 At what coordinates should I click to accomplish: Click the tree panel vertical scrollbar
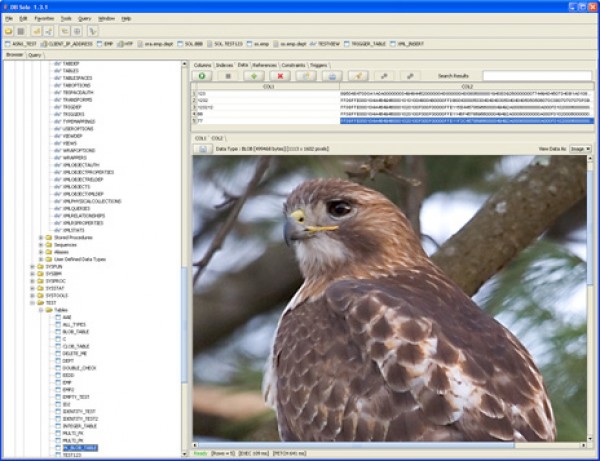[x=184, y=250]
